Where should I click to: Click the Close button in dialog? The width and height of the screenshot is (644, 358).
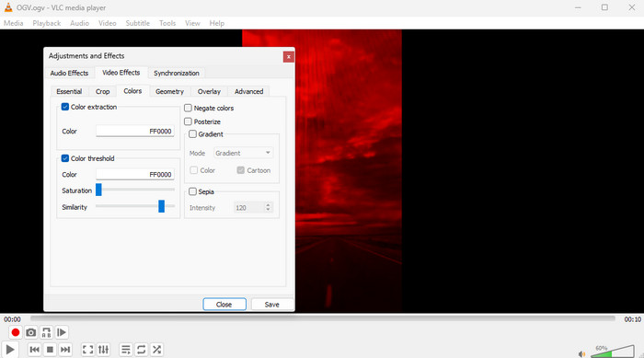224,304
